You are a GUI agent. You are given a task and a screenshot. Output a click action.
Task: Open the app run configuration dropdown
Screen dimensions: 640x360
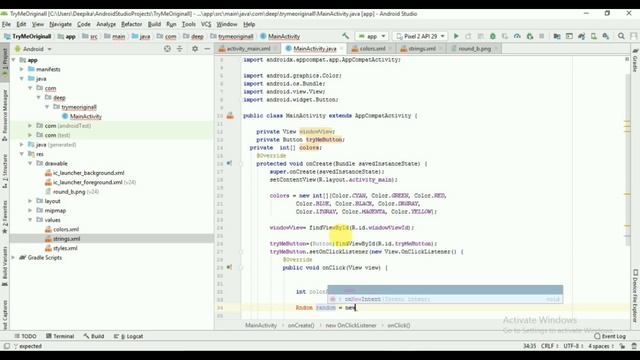pos(372,36)
